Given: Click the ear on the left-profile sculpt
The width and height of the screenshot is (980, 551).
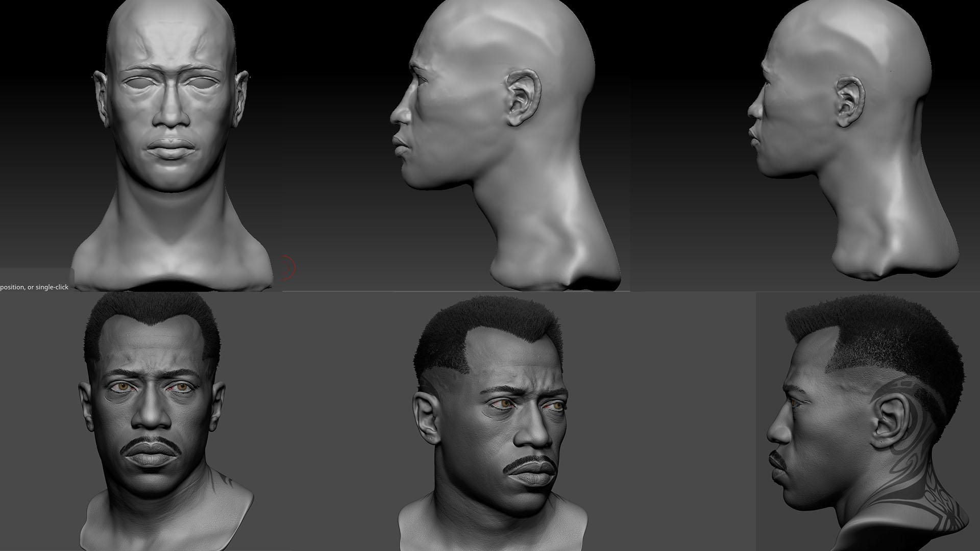Looking at the screenshot, I should [521, 97].
